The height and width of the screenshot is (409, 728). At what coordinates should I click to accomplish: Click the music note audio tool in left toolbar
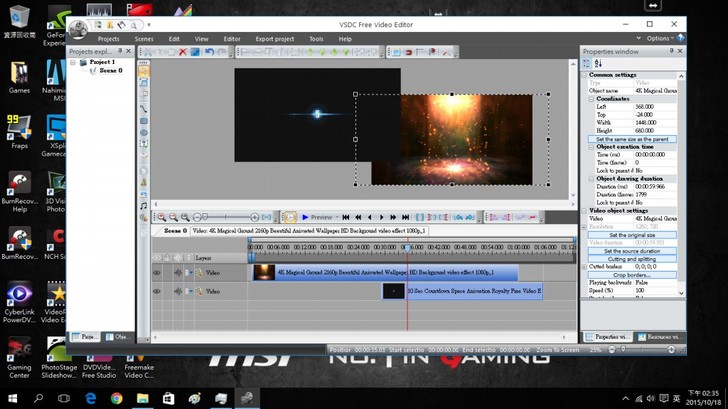[x=144, y=205]
